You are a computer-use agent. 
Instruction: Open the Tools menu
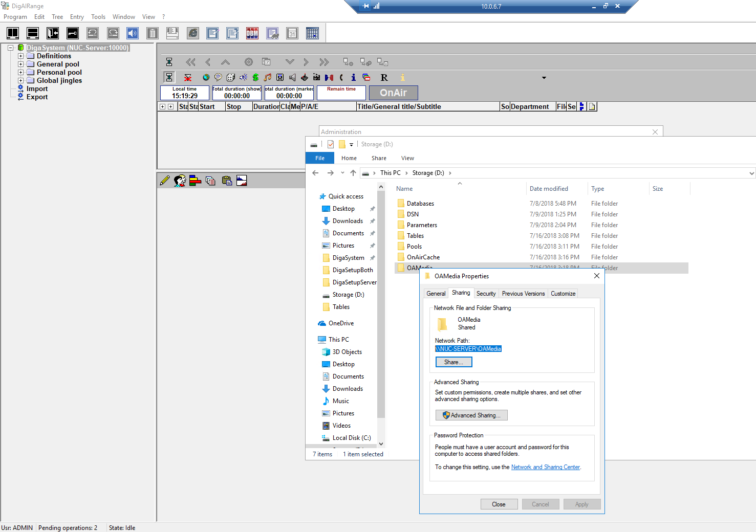[x=98, y=17]
